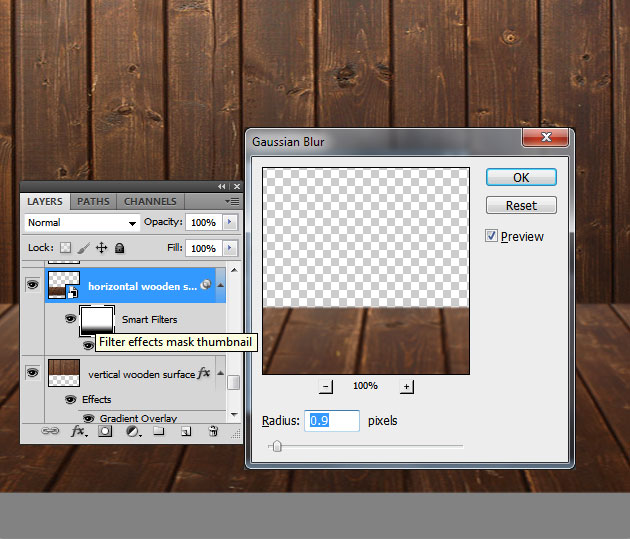Toggle Smart Filters visibility
Image resolution: width=630 pixels, height=539 pixels.
(70, 319)
